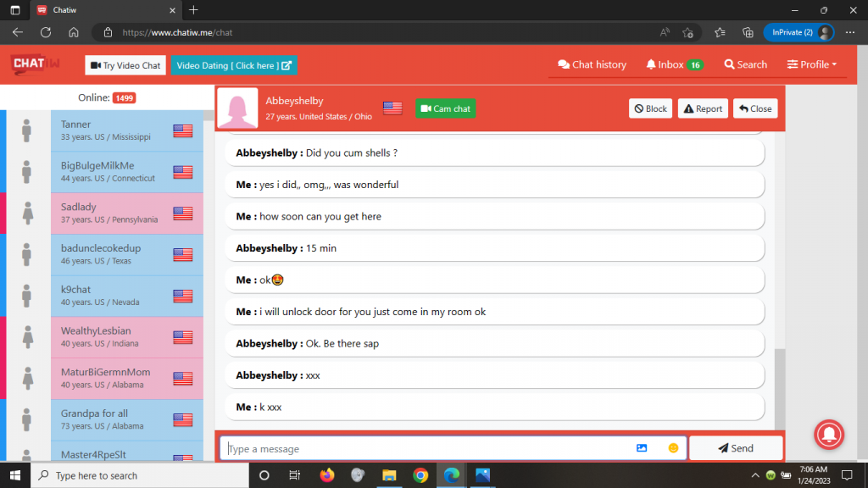Report this conversation

click(x=703, y=108)
